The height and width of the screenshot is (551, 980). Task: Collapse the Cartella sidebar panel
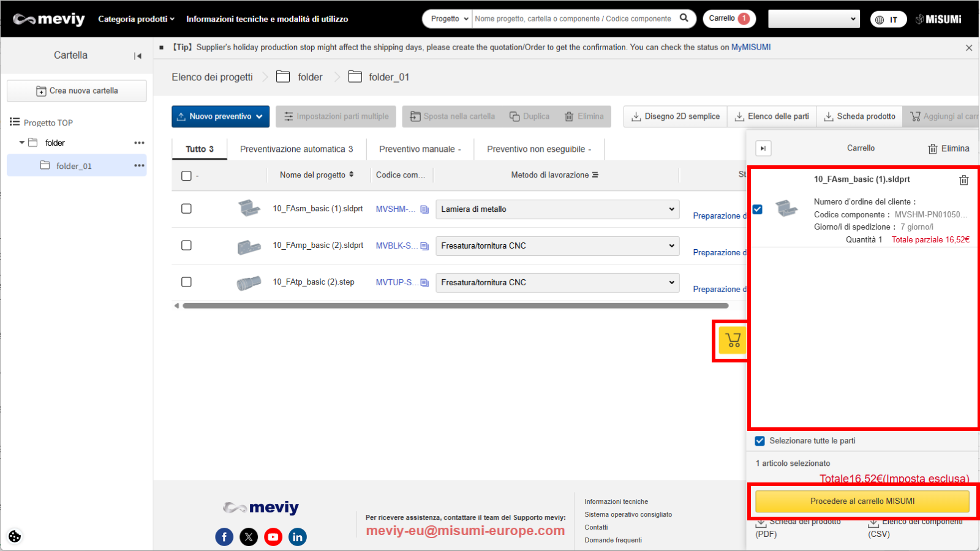(138, 56)
